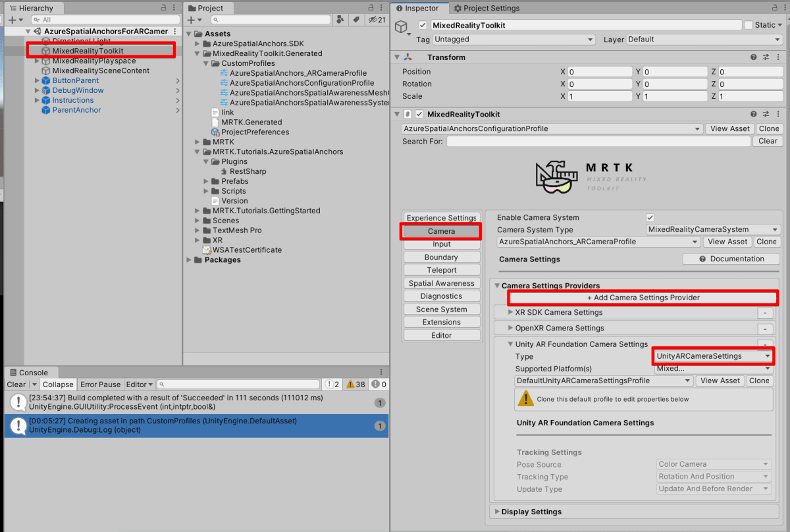Open DebugWindow prefab via its arrow

(178, 90)
